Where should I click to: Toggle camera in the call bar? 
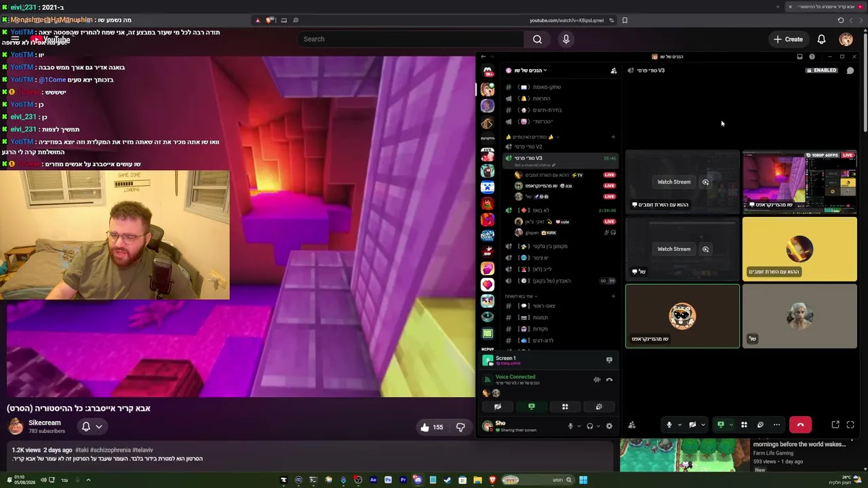coord(692,425)
